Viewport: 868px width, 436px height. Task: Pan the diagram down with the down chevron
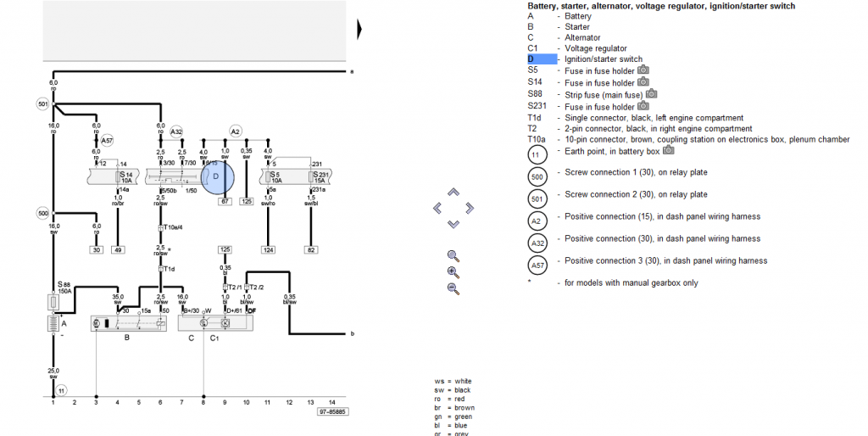[453, 224]
